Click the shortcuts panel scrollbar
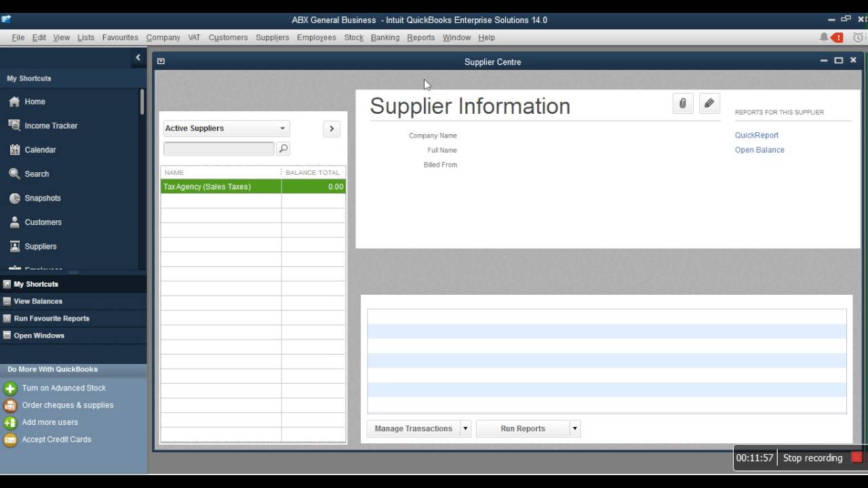The width and height of the screenshot is (868, 488). (142, 102)
